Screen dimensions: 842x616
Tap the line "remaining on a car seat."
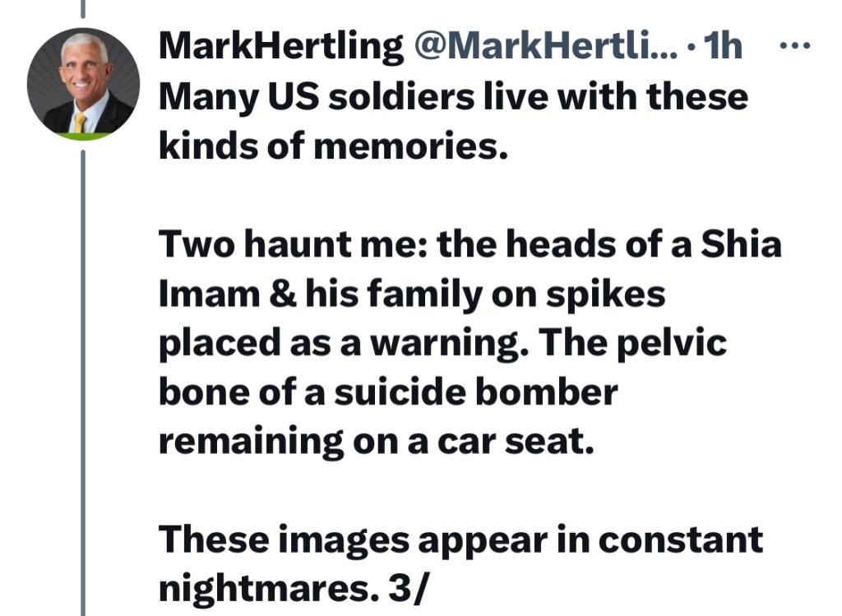pyautogui.click(x=377, y=441)
